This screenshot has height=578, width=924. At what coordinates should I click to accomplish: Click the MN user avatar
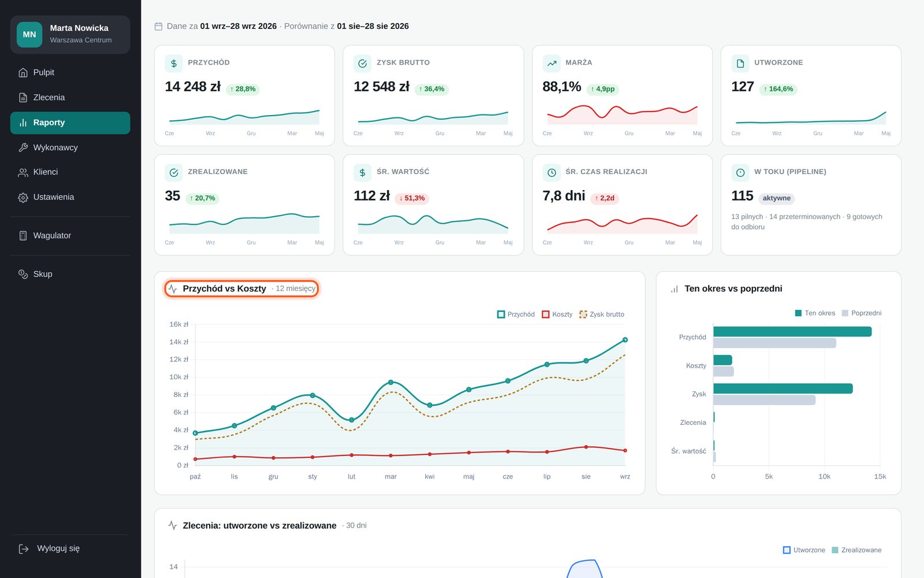(x=29, y=35)
